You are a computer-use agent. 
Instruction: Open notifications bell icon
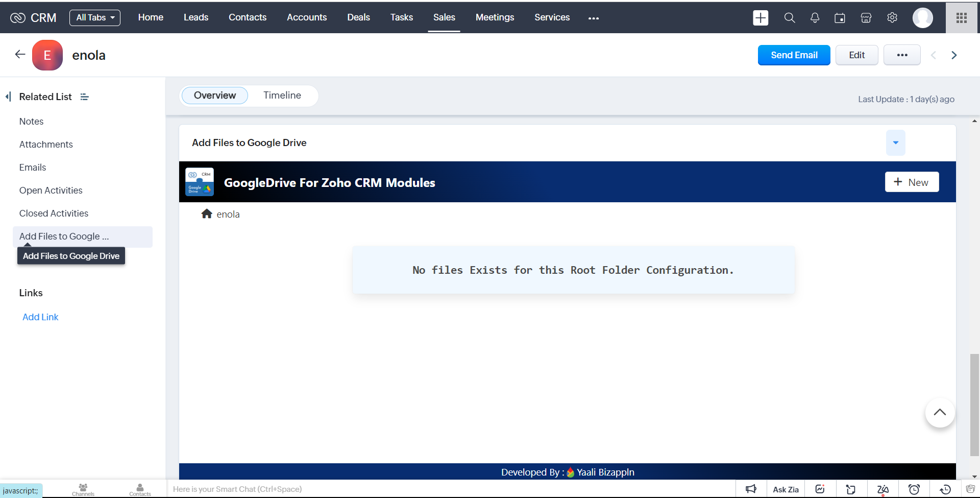[x=815, y=18]
